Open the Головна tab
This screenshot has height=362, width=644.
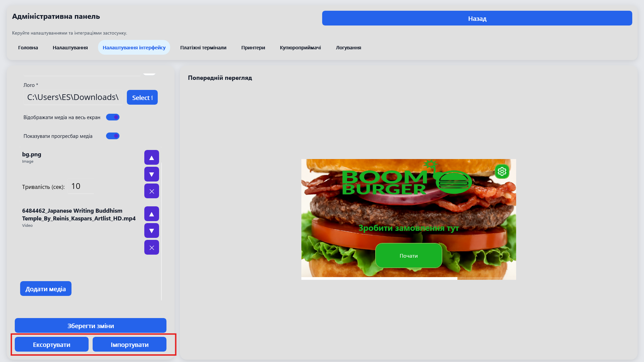click(x=28, y=48)
